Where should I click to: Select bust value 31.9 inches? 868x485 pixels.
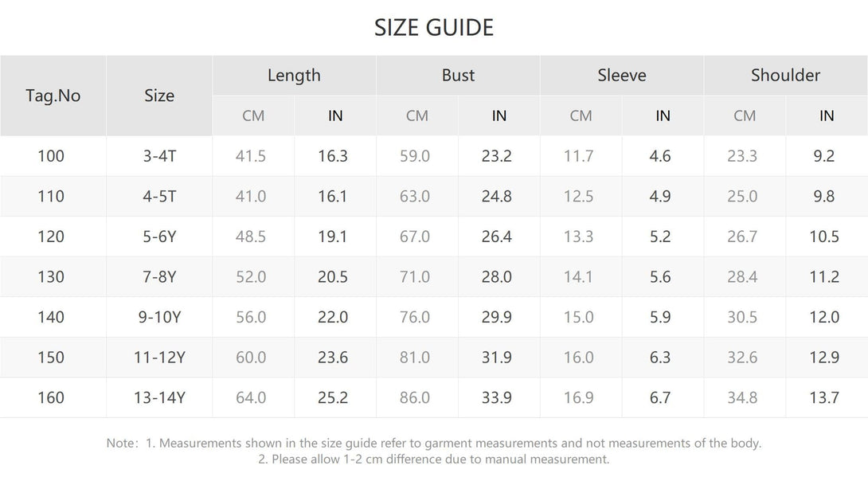point(497,358)
